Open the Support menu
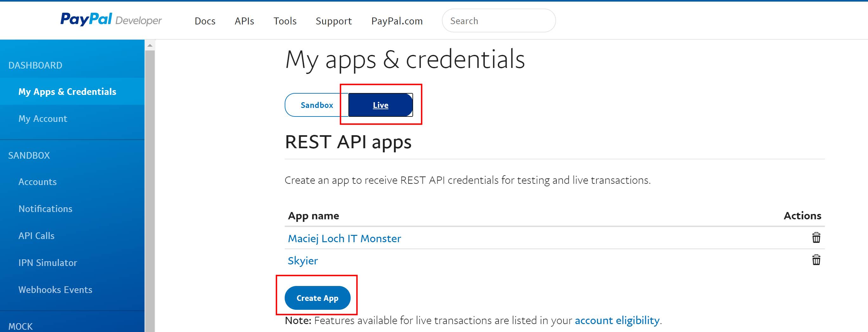This screenshot has height=332, width=868. coord(334,21)
